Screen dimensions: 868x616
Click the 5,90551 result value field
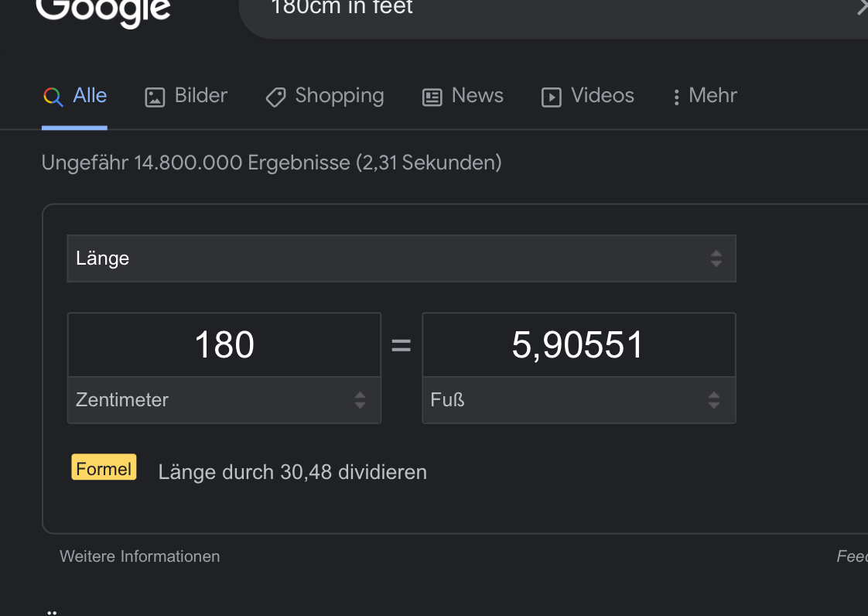pyautogui.click(x=579, y=345)
